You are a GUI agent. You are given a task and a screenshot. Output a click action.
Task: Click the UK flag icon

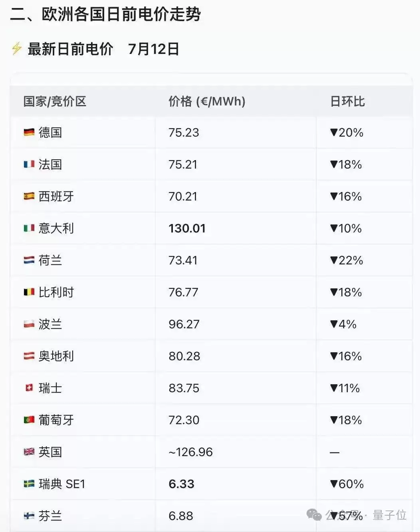pyautogui.click(x=29, y=452)
